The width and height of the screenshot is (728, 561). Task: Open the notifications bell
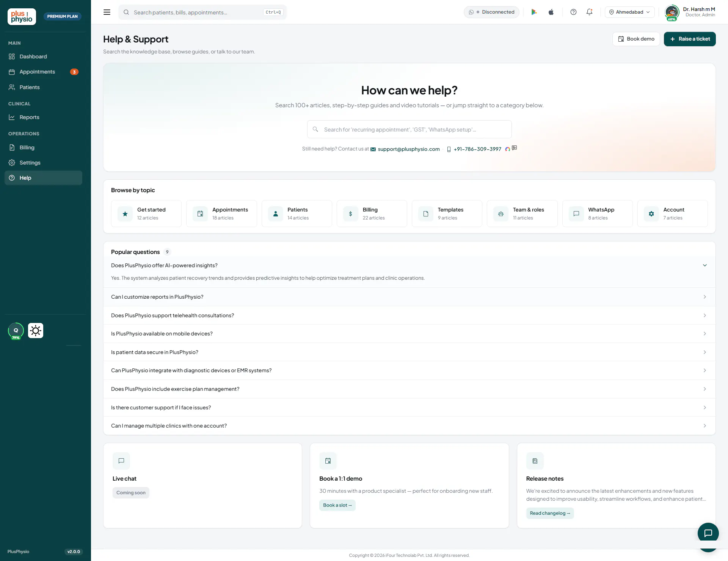pyautogui.click(x=589, y=12)
